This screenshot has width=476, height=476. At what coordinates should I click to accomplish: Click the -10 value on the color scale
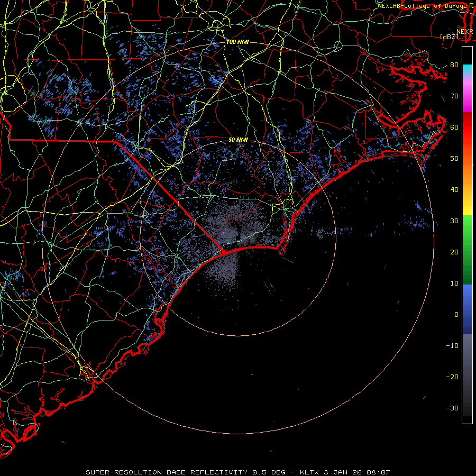click(x=452, y=346)
